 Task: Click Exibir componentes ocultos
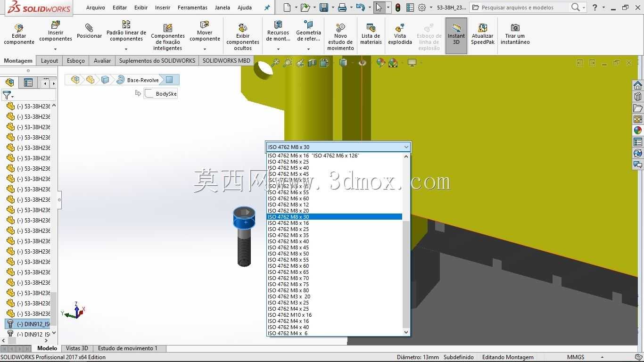point(243,37)
